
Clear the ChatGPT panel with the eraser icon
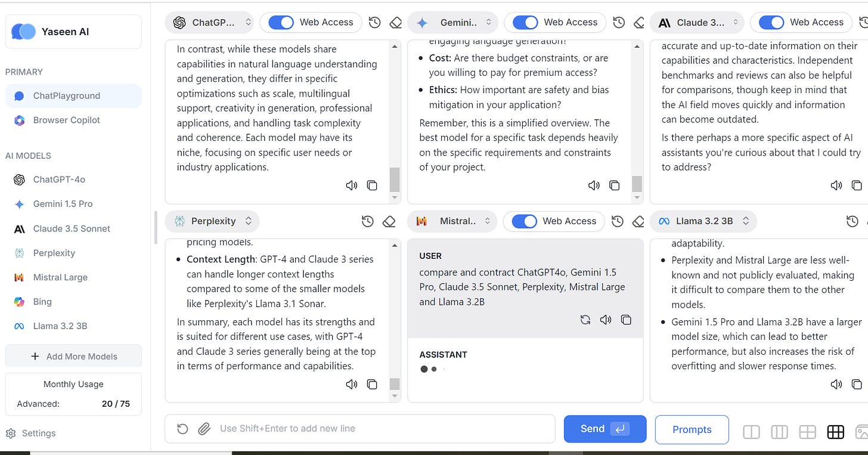[x=395, y=23]
